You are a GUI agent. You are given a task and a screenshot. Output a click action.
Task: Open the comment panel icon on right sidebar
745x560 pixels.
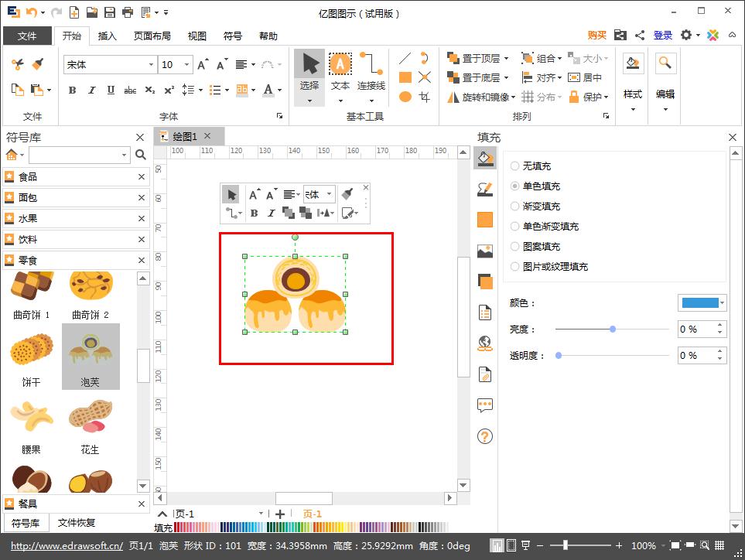click(484, 404)
